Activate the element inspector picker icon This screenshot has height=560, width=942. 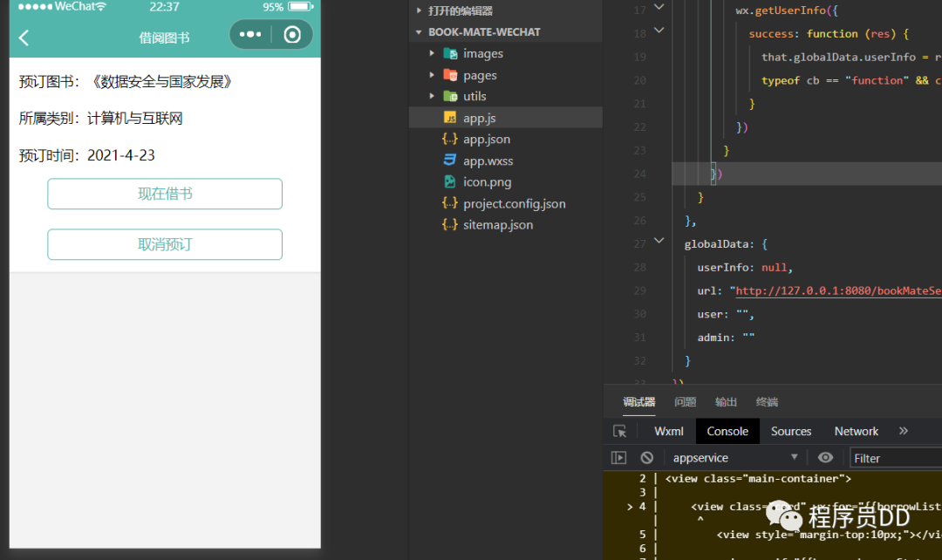620,432
